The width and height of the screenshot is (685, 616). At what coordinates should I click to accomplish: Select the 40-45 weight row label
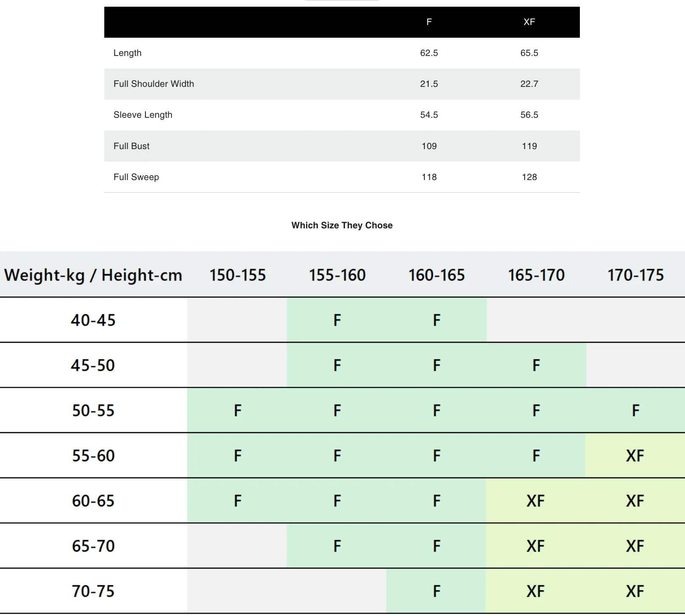(x=93, y=320)
